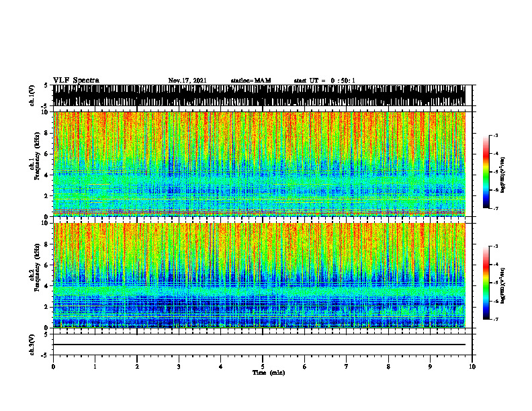Click the "-5" tick on ch.1 colorbar
The image size is (532, 411).
click(x=495, y=172)
